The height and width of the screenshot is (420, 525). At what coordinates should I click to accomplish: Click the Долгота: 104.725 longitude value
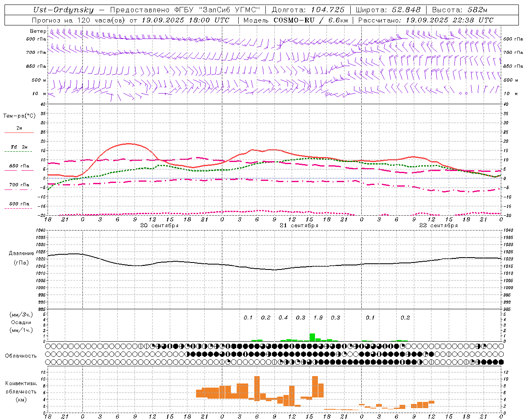tap(308, 10)
